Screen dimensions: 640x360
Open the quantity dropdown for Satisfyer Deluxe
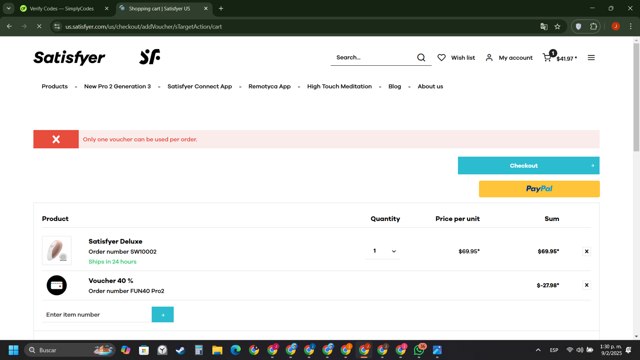point(383,251)
